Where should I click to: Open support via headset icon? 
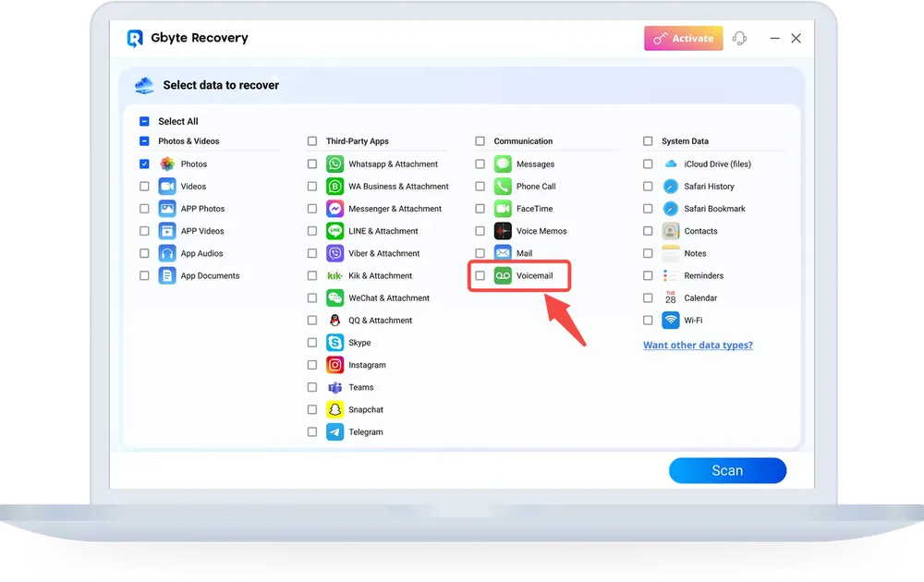[739, 38]
